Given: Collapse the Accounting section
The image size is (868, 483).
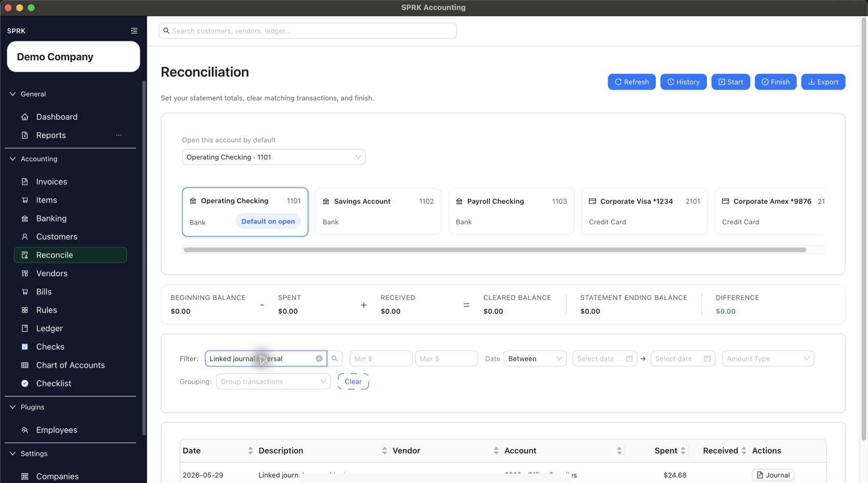Looking at the screenshot, I should [x=13, y=159].
